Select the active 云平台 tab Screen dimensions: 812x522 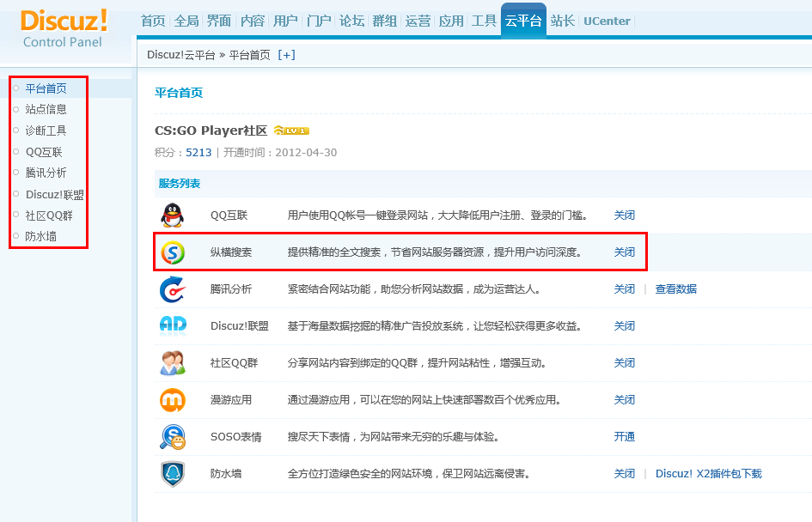523,21
